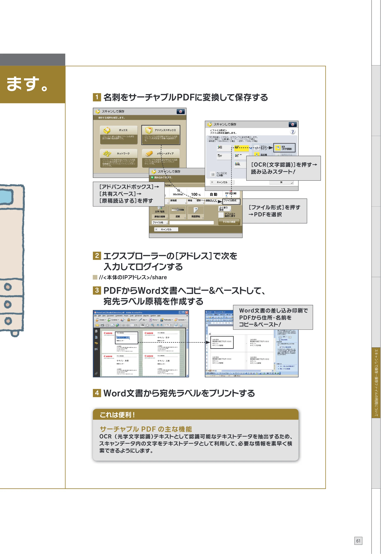Open Tools menu in Acrobat
Screen dimensions: 392x554
pos(132,316)
